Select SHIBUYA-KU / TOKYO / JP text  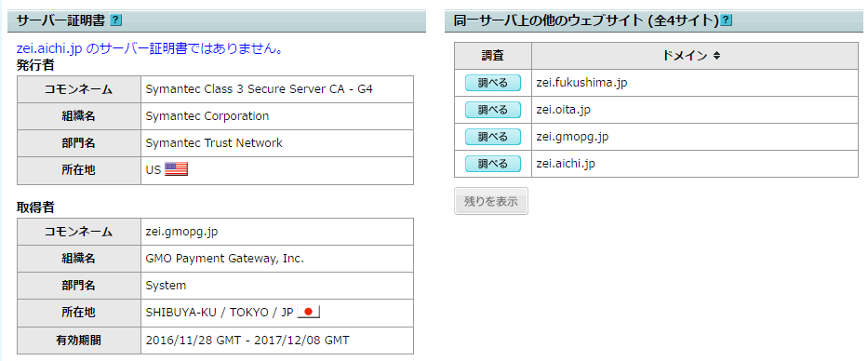(220, 313)
